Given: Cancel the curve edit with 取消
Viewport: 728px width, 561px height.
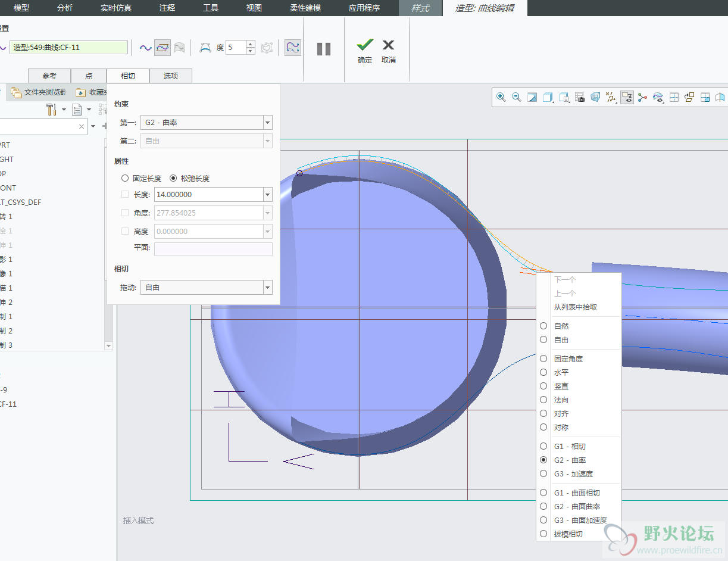Looking at the screenshot, I should 389,51.
